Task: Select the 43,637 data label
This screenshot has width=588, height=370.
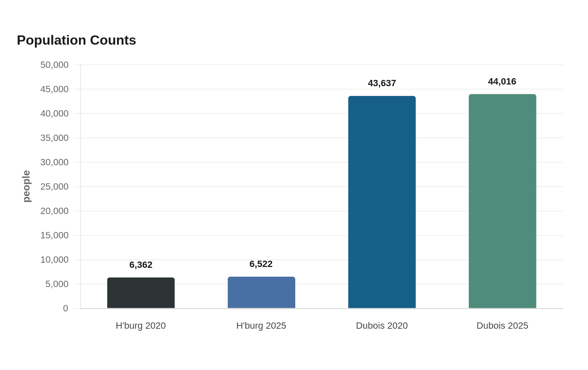Action: click(x=382, y=83)
